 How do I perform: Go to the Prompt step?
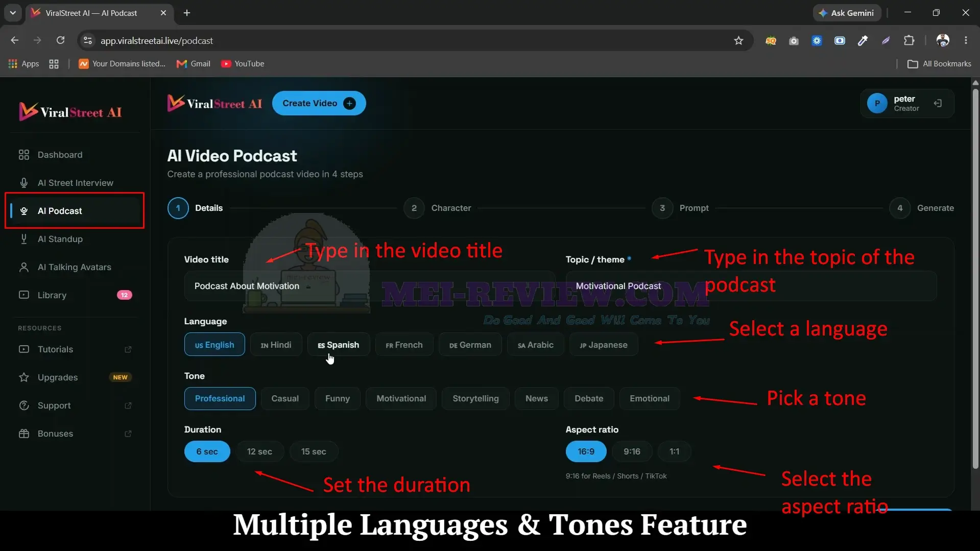680,208
